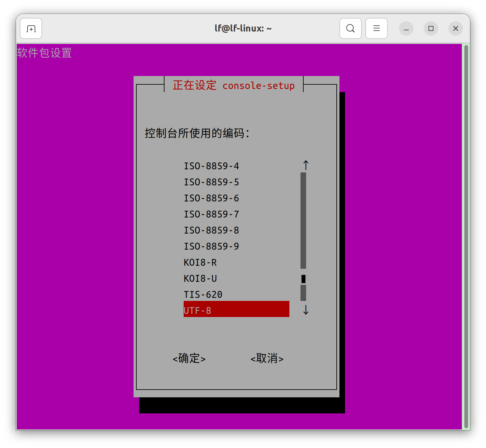Select ISO-8859-7 encoding
The image size is (486, 448).
pos(237,214)
